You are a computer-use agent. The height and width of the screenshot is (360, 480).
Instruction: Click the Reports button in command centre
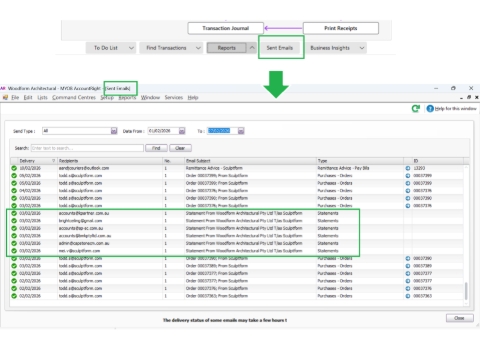[227, 48]
